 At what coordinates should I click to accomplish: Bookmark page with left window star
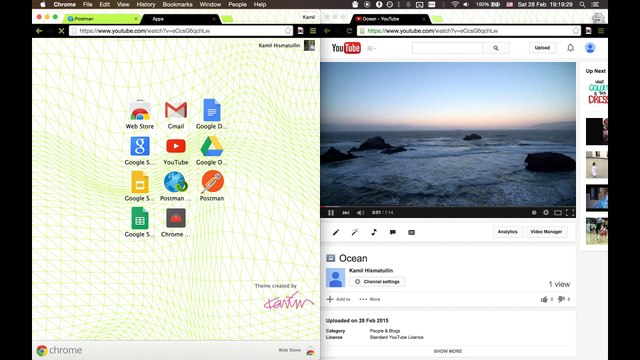pyautogui.click(x=288, y=31)
